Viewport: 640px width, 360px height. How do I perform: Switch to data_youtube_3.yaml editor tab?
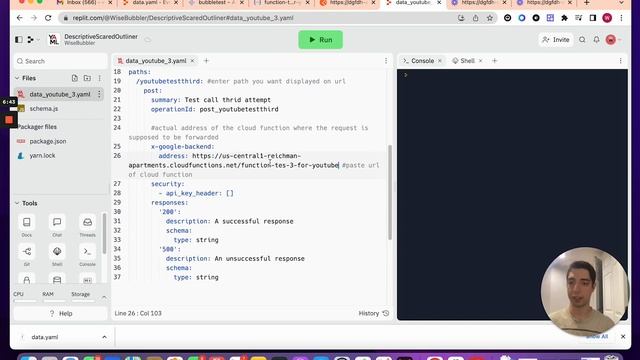point(156,61)
